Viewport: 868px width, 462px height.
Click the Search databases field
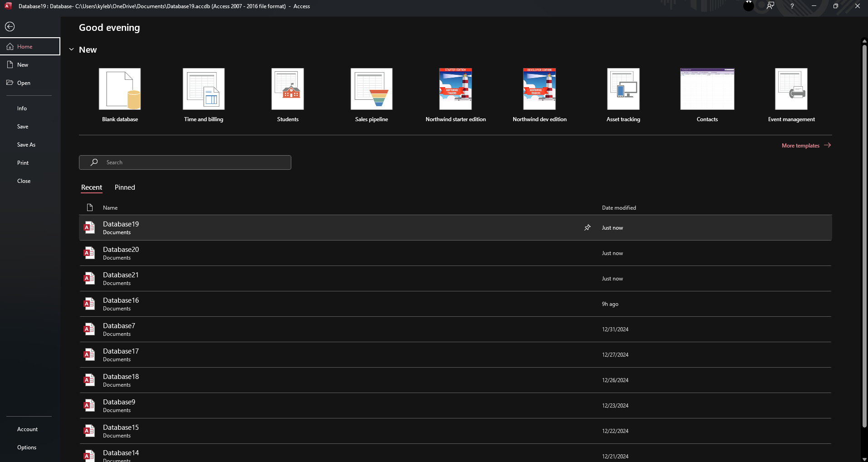185,162
